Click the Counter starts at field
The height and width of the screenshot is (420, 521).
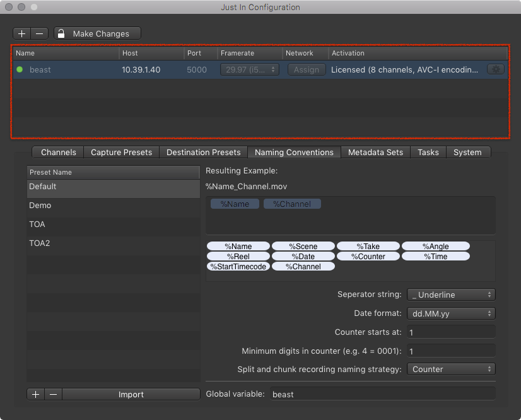click(x=451, y=332)
